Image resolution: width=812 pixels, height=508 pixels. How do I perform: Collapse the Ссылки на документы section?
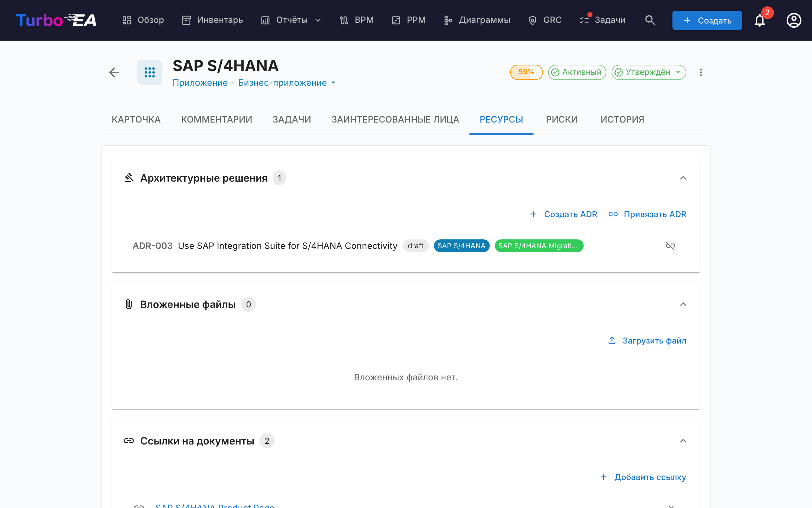(x=683, y=441)
